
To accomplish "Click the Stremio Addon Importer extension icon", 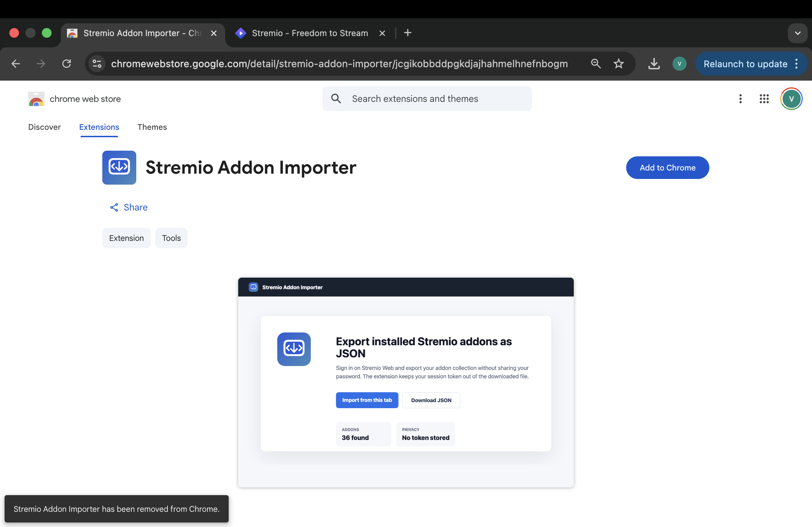I will [119, 168].
